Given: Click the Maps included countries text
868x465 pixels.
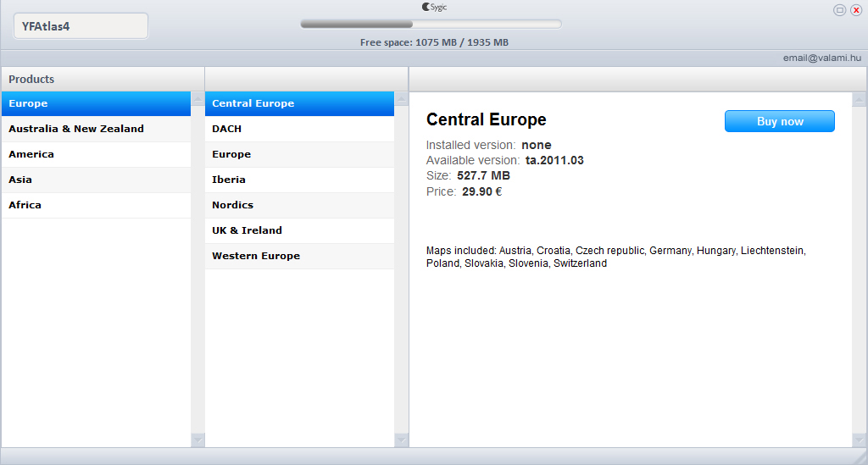Looking at the screenshot, I should (x=615, y=257).
